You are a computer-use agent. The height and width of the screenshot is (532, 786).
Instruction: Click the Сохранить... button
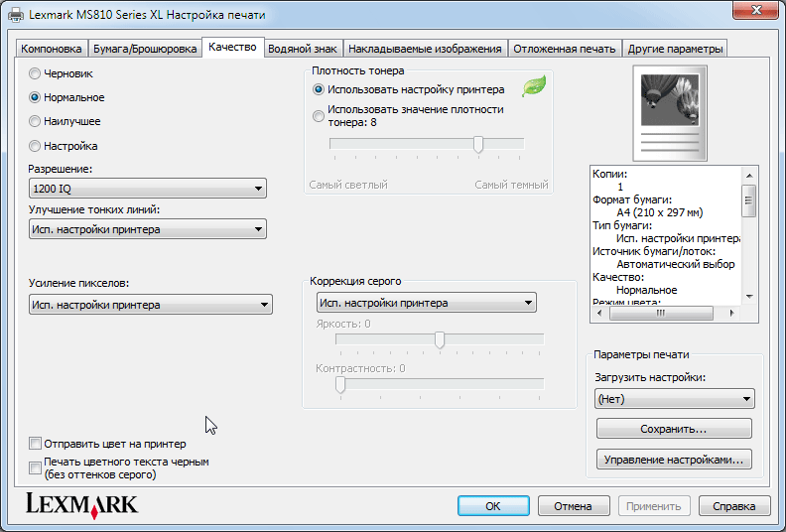pyautogui.click(x=674, y=429)
